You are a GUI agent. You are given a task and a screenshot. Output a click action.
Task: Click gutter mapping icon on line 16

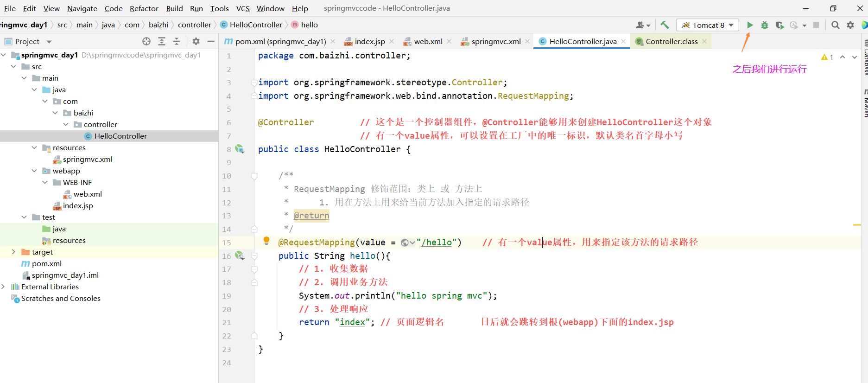[240, 255]
